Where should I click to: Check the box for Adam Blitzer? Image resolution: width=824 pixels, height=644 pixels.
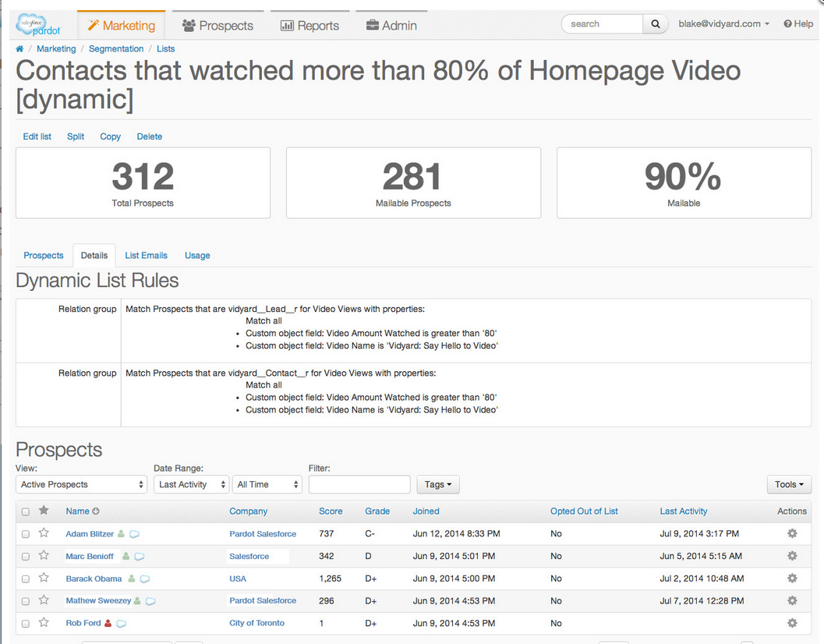pos(25,534)
